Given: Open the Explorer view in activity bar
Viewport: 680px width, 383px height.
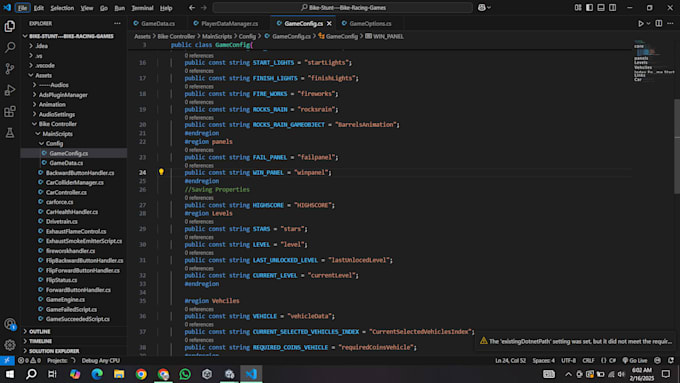Looking at the screenshot, I should point(10,26).
